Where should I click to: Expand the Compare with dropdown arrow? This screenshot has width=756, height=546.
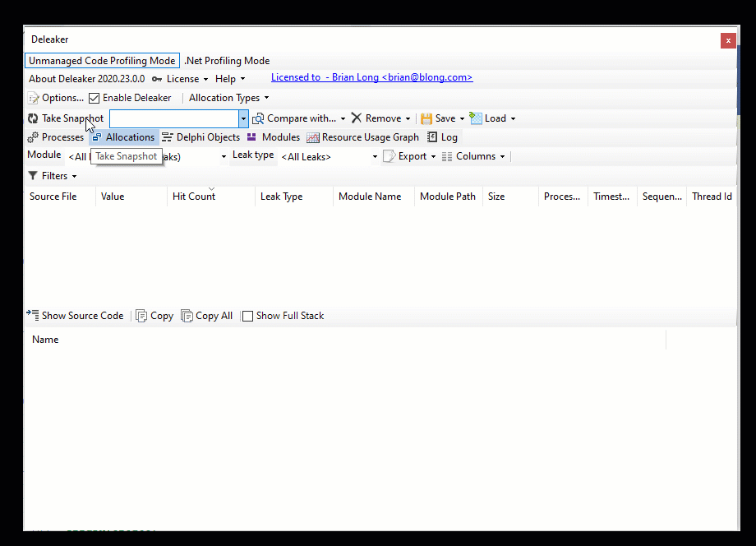click(x=343, y=118)
